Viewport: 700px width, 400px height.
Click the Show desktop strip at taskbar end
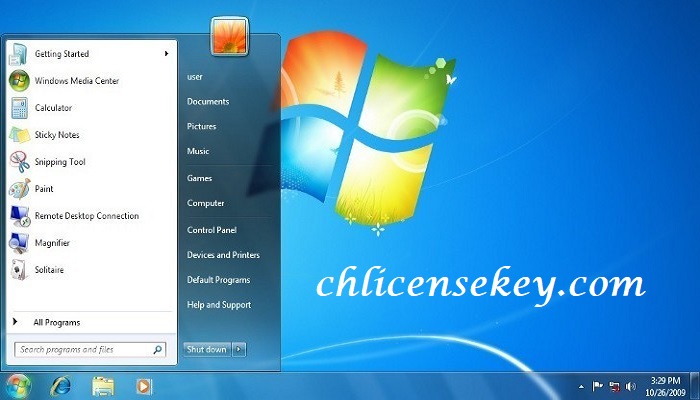click(x=696, y=387)
